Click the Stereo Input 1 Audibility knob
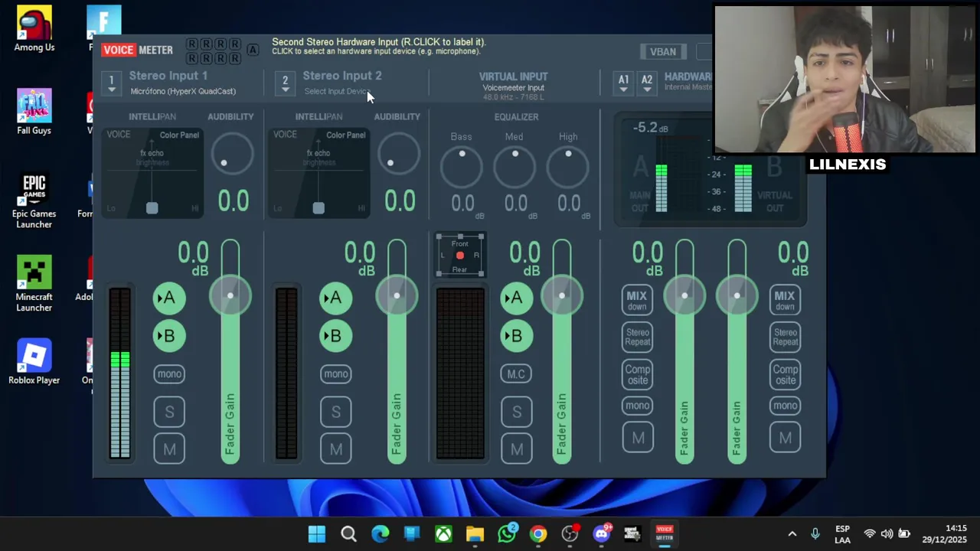 click(231, 154)
